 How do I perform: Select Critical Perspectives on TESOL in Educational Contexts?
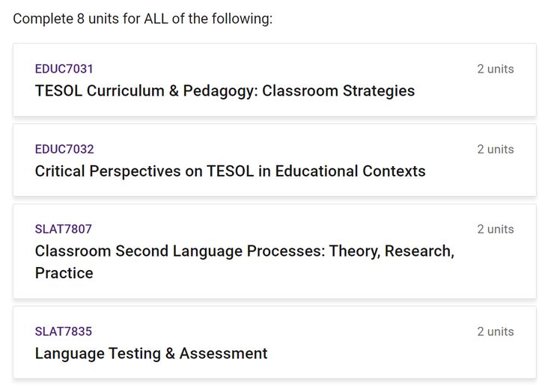click(x=231, y=171)
